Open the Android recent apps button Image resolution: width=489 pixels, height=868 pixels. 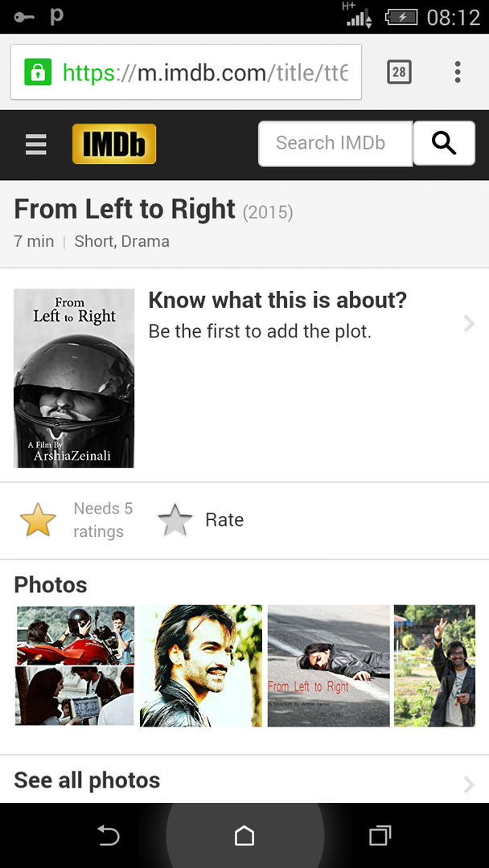coord(380,835)
